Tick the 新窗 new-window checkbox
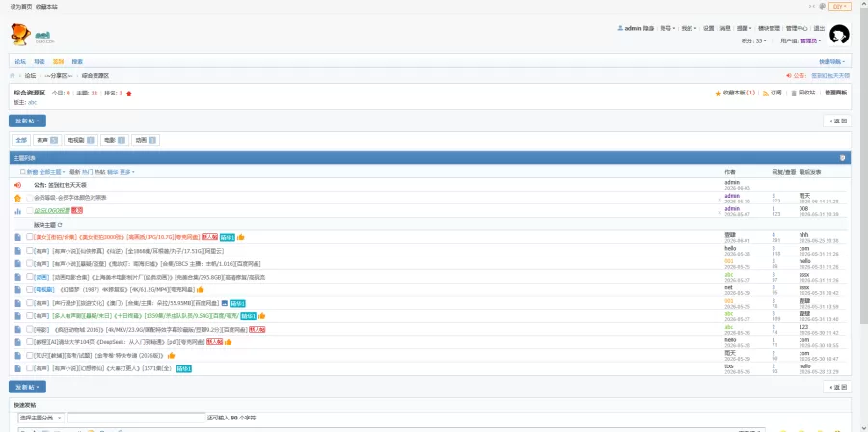The image size is (868, 432). [x=23, y=172]
